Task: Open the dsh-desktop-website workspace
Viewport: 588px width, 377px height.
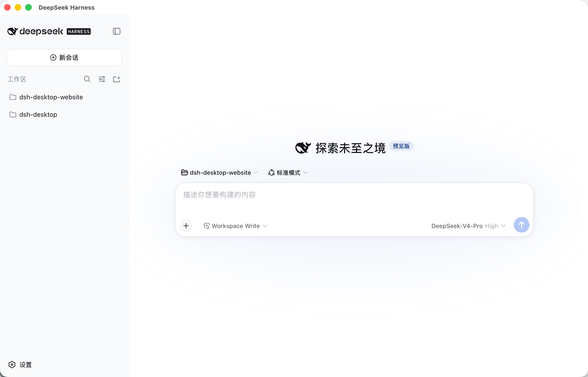Action: coord(64,97)
